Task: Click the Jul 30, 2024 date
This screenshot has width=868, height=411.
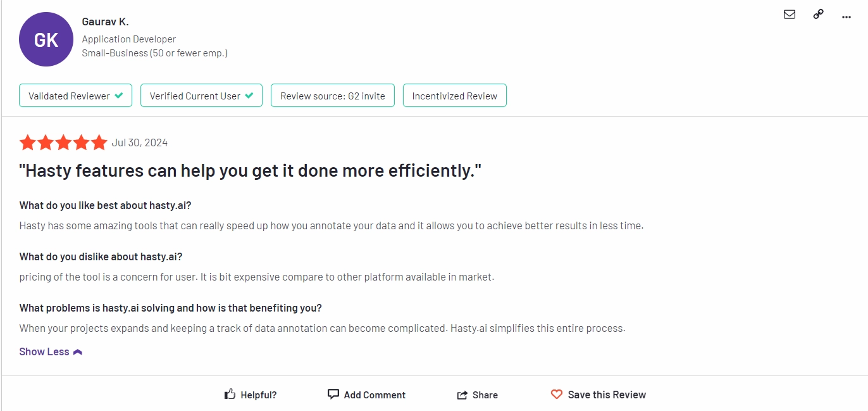Action: pos(140,142)
